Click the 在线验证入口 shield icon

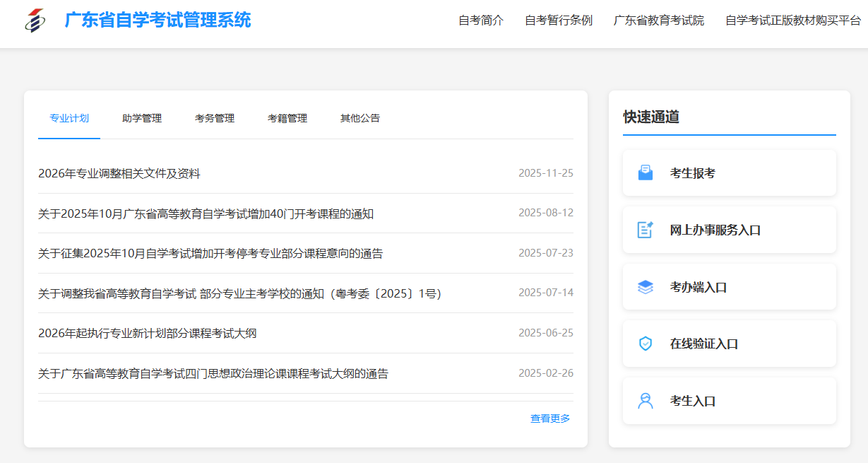[x=645, y=344]
